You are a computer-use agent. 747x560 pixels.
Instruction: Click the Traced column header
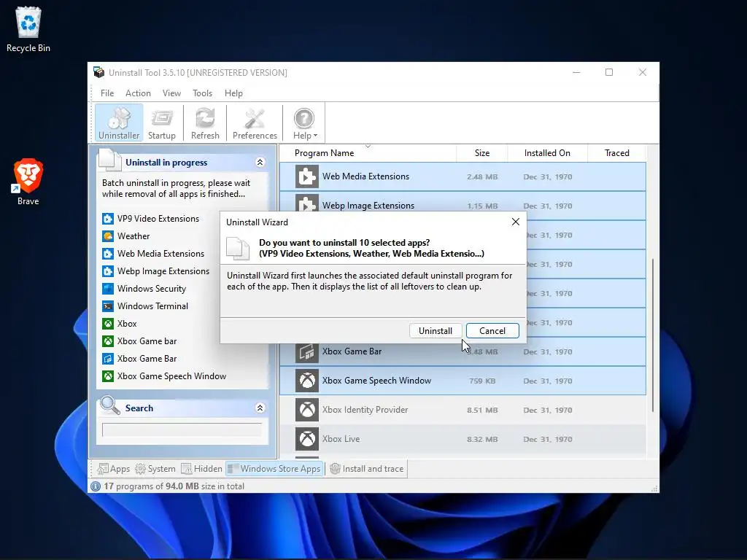point(617,153)
